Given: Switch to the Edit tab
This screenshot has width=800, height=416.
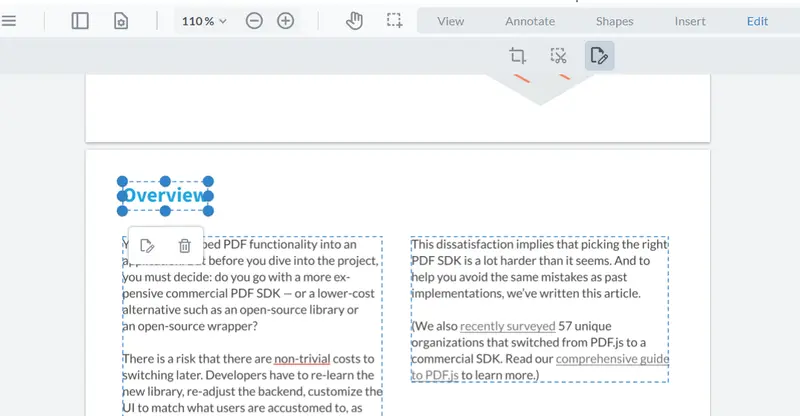Looking at the screenshot, I should (758, 21).
